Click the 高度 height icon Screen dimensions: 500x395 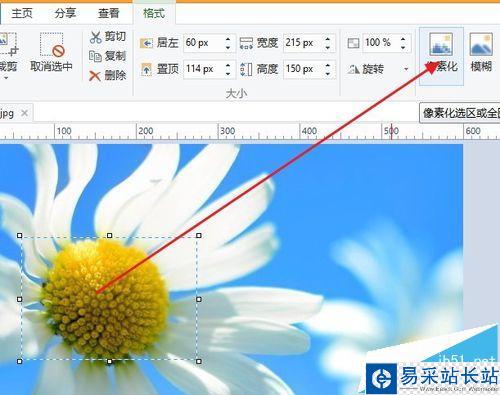pos(246,69)
